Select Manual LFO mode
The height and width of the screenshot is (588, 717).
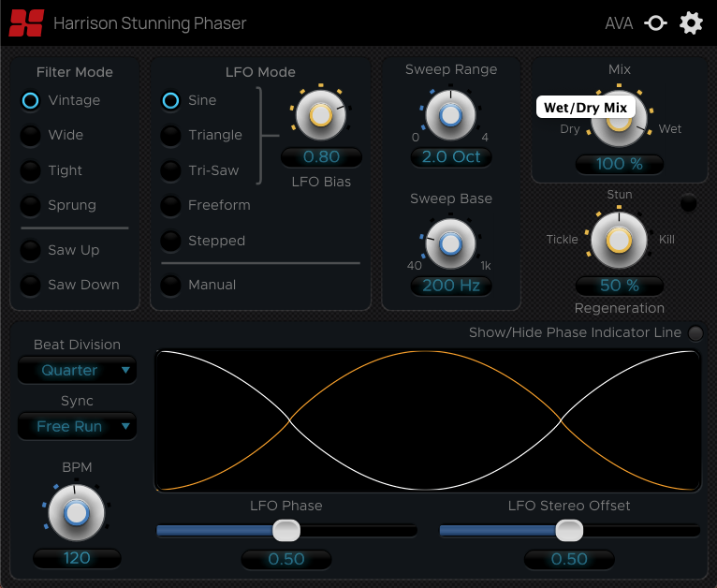pyautogui.click(x=170, y=285)
